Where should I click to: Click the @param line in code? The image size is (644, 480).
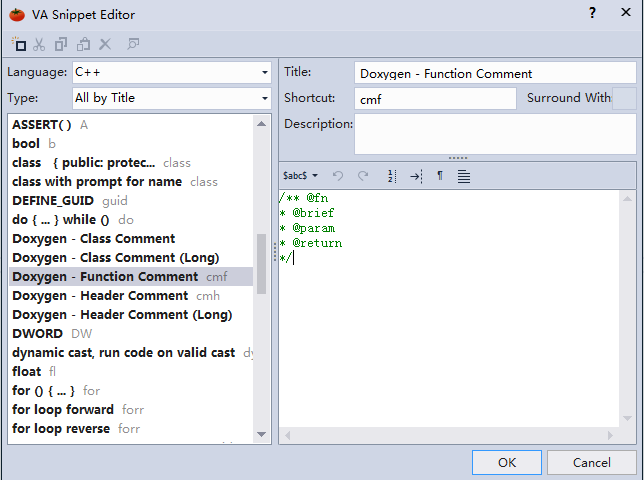point(307,228)
